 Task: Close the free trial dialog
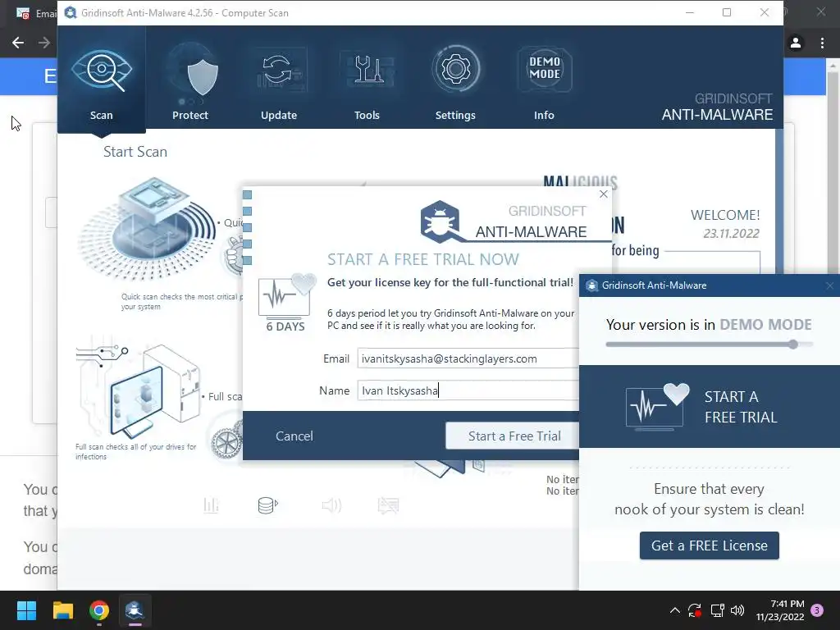click(x=604, y=194)
